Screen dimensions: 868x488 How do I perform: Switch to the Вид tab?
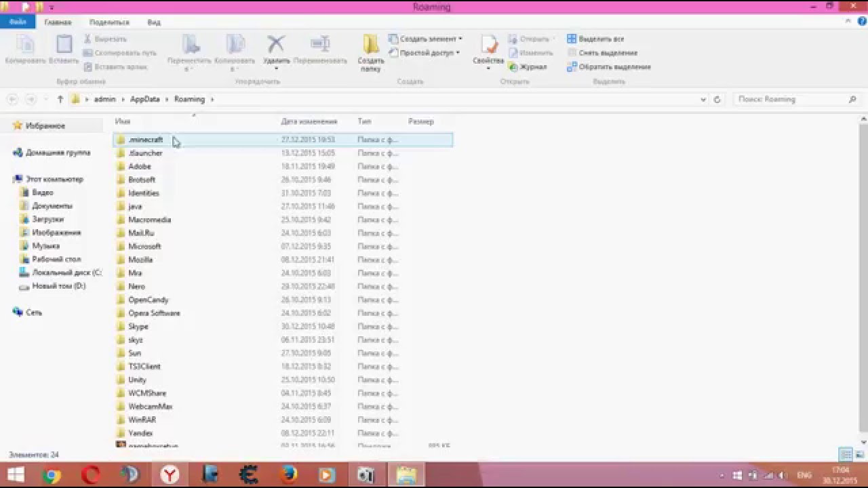pos(154,22)
